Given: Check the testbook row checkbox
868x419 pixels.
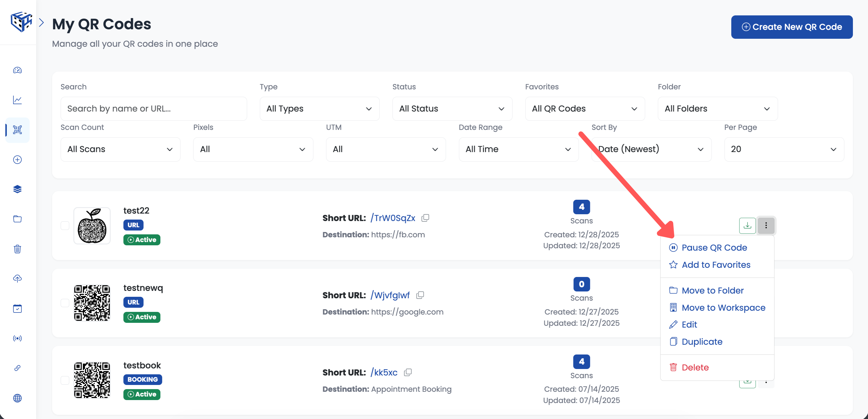Looking at the screenshot, I should (65, 380).
